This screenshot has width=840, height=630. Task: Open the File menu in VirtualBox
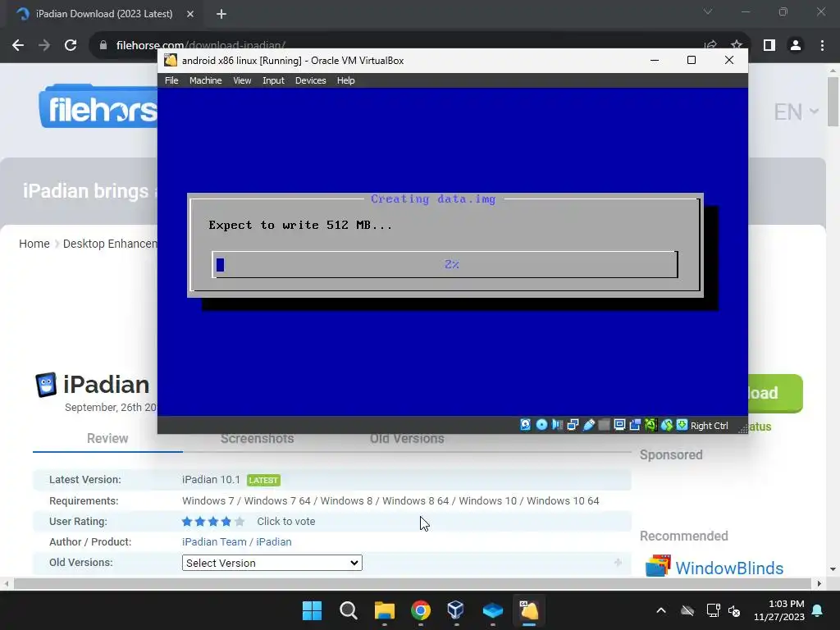(171, 80)
